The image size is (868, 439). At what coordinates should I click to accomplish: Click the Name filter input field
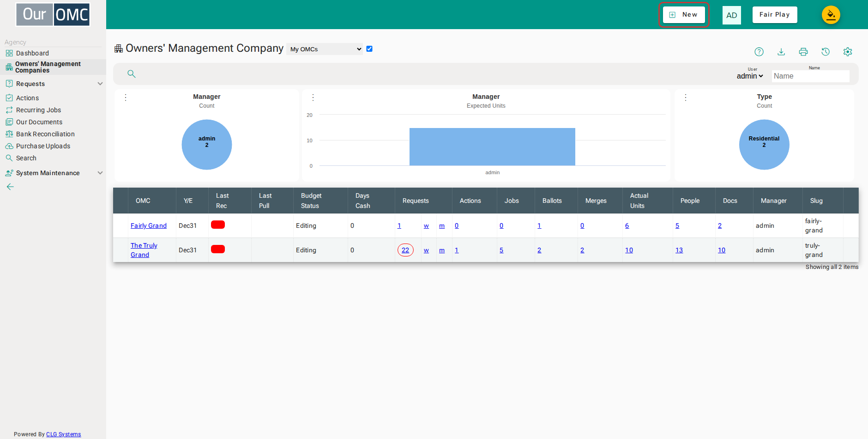pos(811,76)
